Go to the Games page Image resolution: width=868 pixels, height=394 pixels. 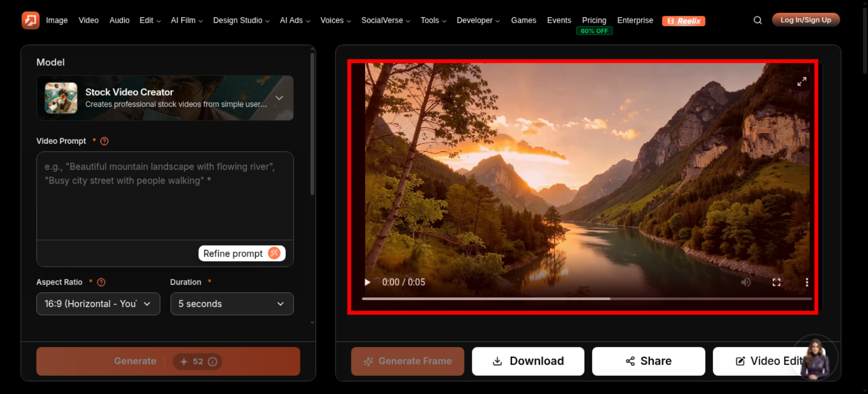pos(523,20)
